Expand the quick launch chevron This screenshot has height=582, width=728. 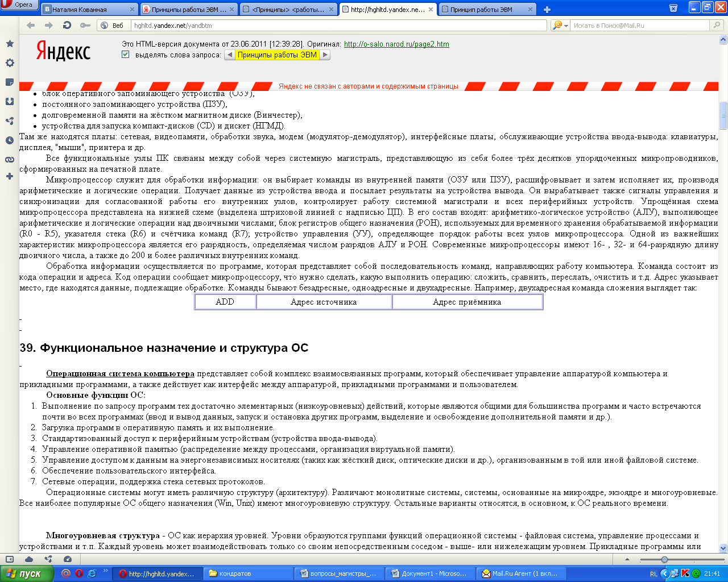pos(105,571)
